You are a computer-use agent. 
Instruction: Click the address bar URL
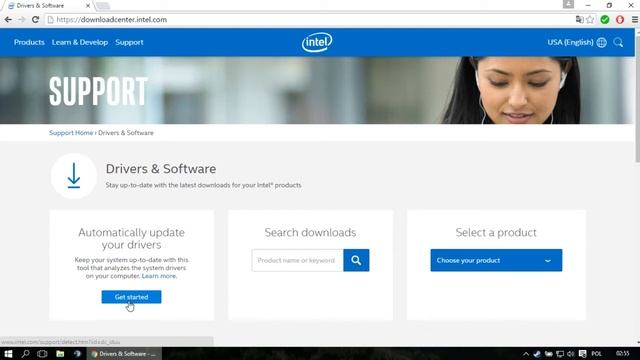click(x=111, y=19)
